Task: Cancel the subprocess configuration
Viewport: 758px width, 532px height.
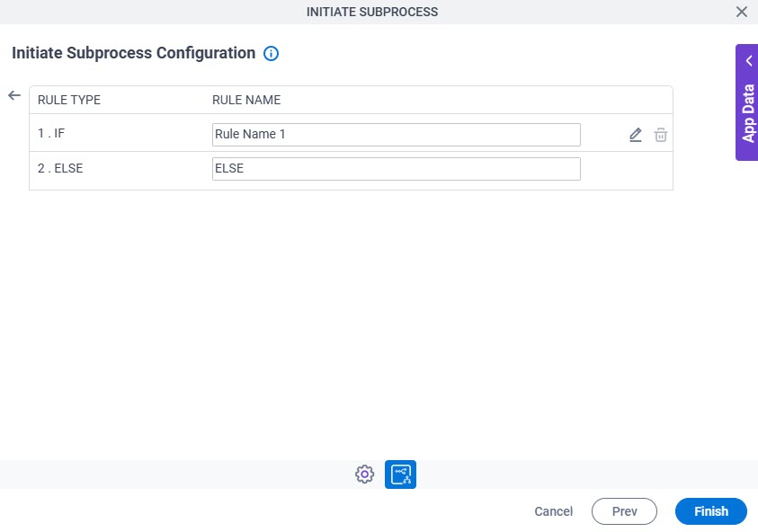Action: point(553,511)
